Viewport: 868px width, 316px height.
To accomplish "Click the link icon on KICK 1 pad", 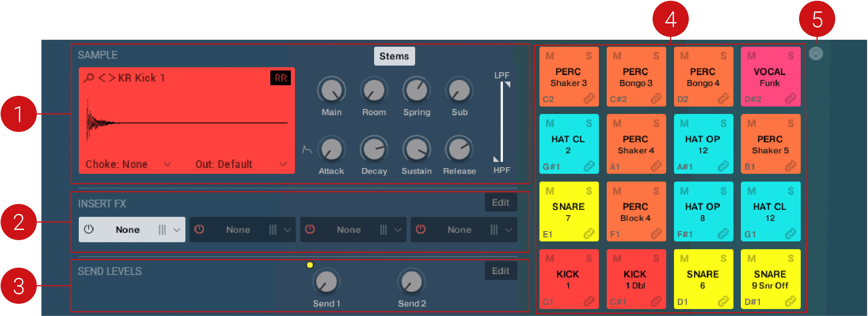I will click(x=589, y=302).
